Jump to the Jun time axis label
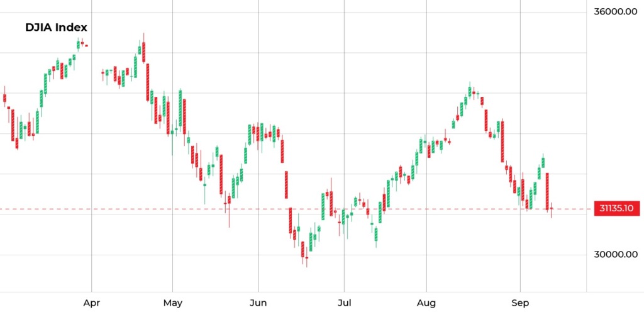The height and width of the screenshot is (322, 644). 258,303
